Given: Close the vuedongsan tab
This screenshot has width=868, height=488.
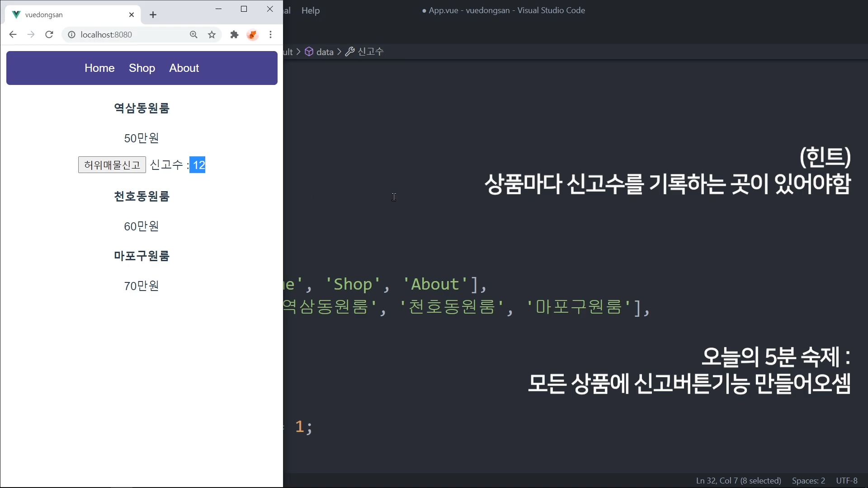Looking at the screenshot, I should [132, 15].
